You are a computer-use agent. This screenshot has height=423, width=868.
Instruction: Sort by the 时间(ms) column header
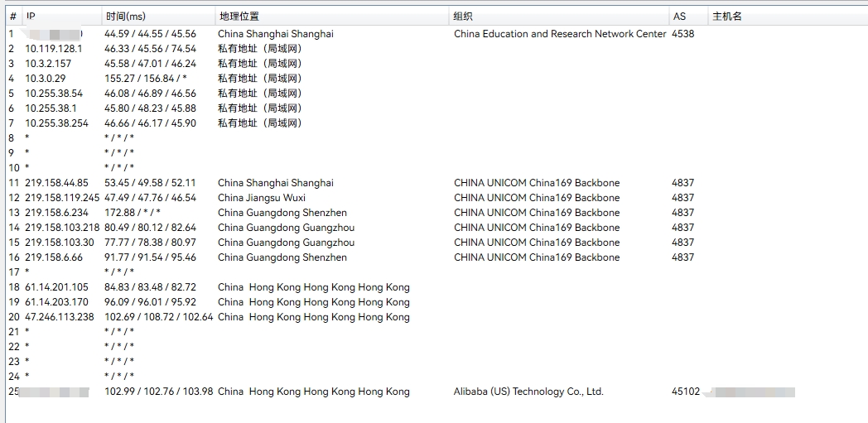click(x=127, y=17)
